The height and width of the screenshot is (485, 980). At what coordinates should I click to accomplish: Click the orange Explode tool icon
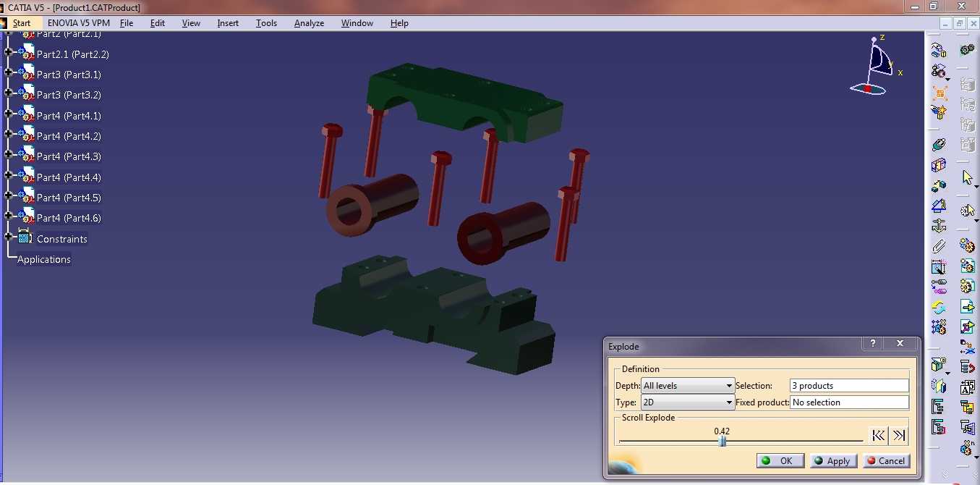tap(939, 93)
